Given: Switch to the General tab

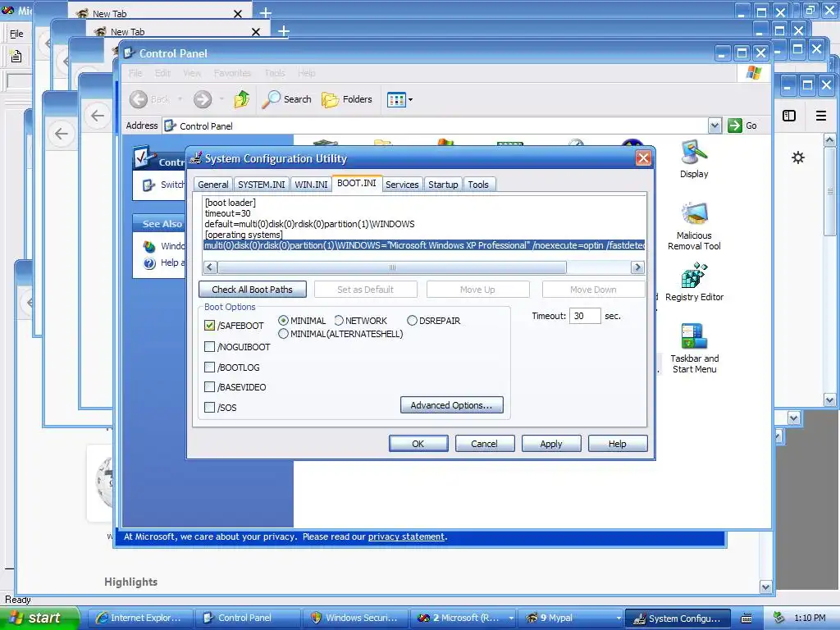Looking at the screenshot, I should click(212, 185).
